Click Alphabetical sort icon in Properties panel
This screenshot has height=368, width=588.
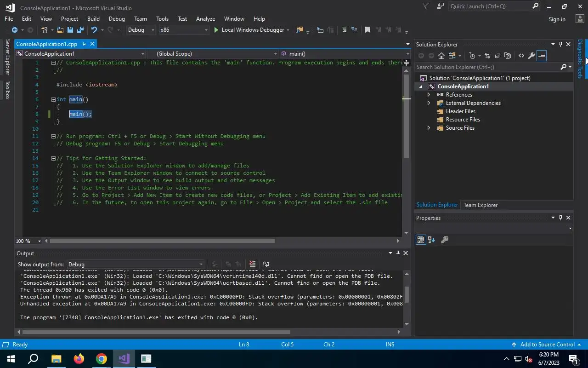431,240
